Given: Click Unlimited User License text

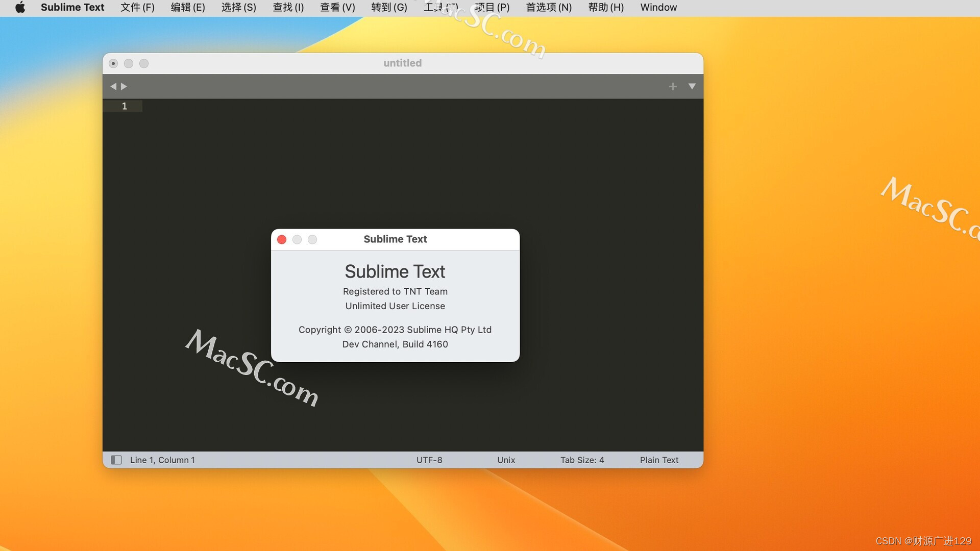Looking at the screenshot, I should click(395, 306).
